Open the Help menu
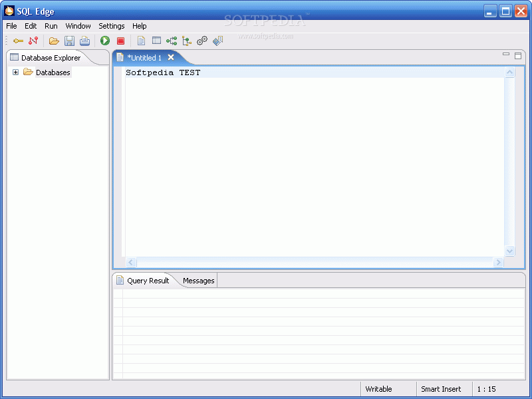532x399 pixels. 140,26
